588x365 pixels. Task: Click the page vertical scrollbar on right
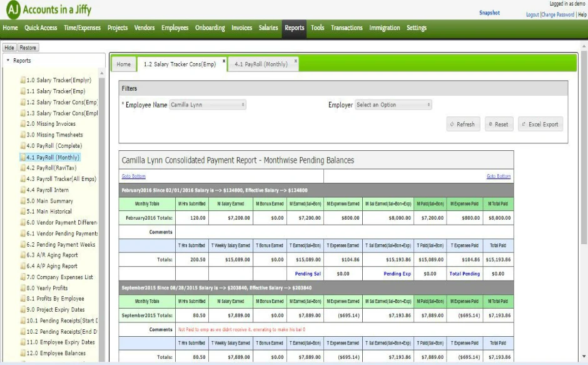click(584, 148)
